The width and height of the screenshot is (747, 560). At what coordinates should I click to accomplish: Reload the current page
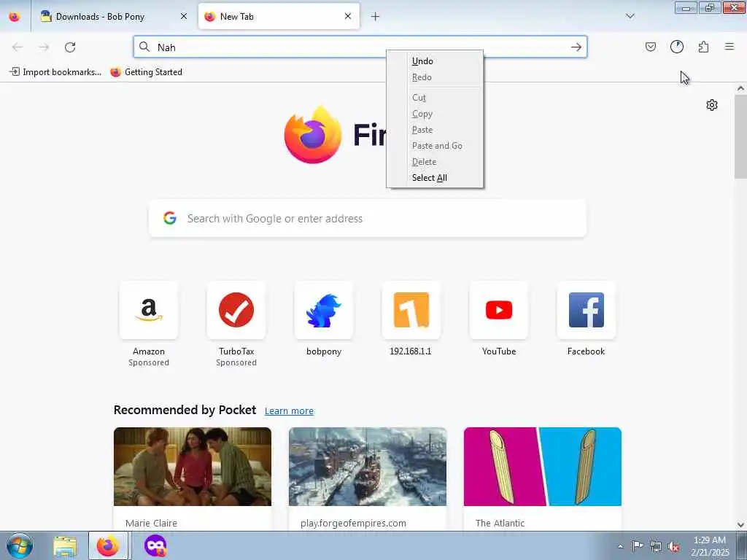pos(70,47)
